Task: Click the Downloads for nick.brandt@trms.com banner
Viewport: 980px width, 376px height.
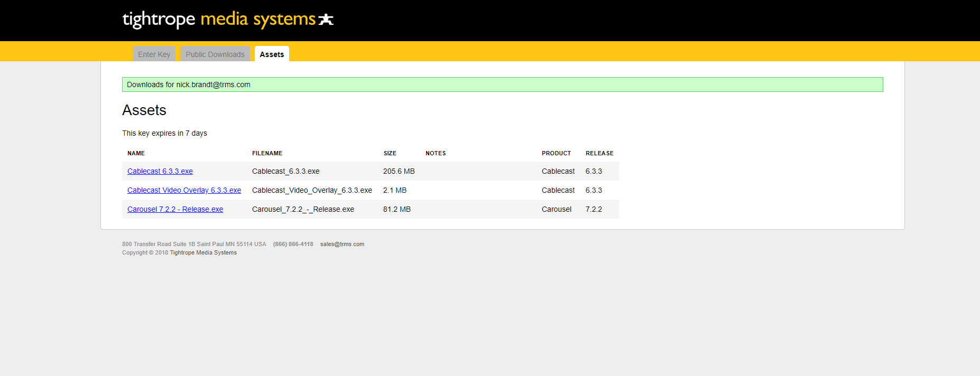Action: pos(502,84)
